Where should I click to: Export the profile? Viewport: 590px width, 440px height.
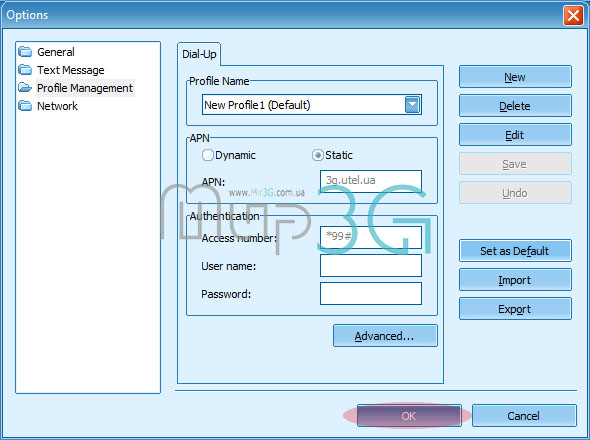click(x=515, y=309)
